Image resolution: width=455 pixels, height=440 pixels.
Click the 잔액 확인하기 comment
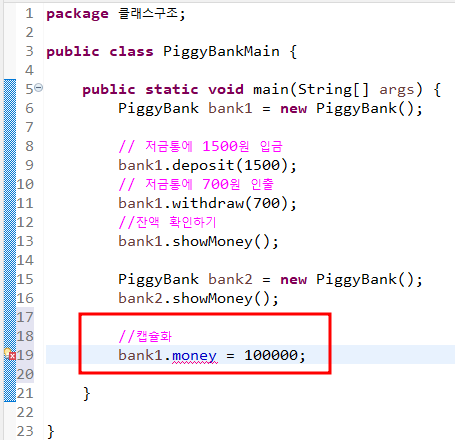tap(168, 222)
